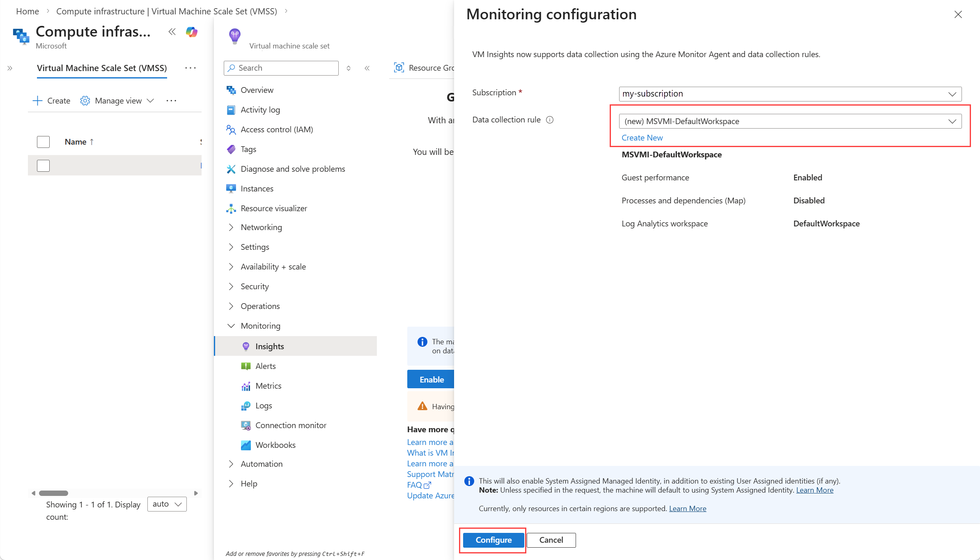Click the plus icon next to Create

[x=37, y=101]
